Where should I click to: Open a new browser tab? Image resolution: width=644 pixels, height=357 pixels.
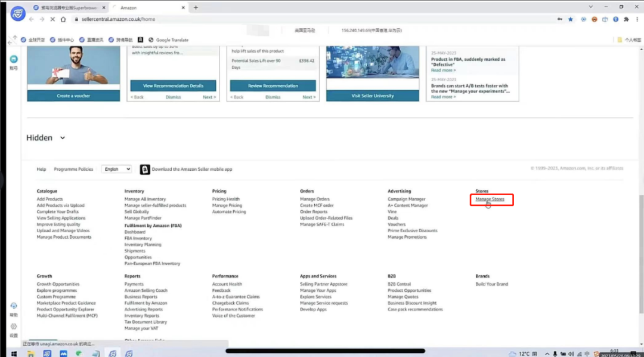tap(196, 7)
